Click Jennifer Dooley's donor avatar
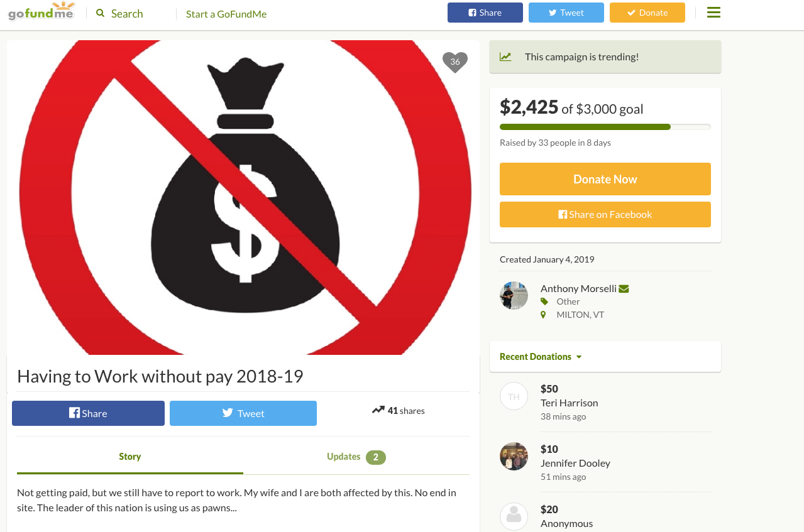Viewport: 804px width, 532px height. click(514, 457)
